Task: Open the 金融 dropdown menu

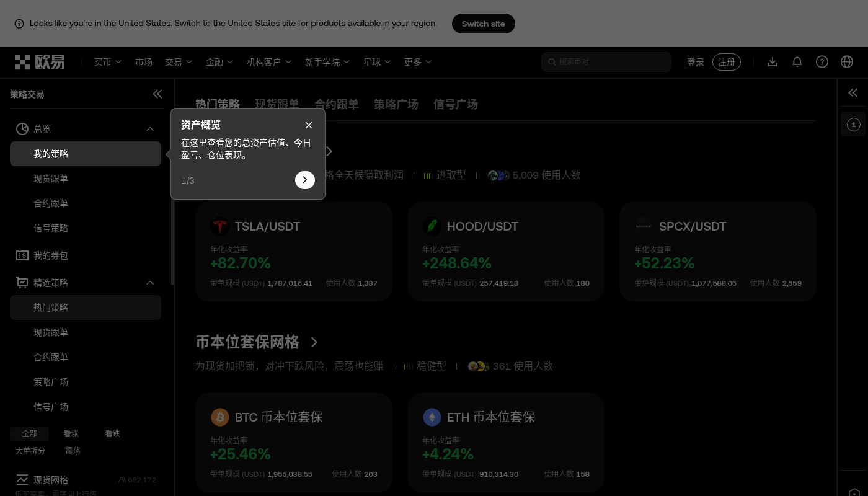Action: pyautogui.click(x=219, y=62)
